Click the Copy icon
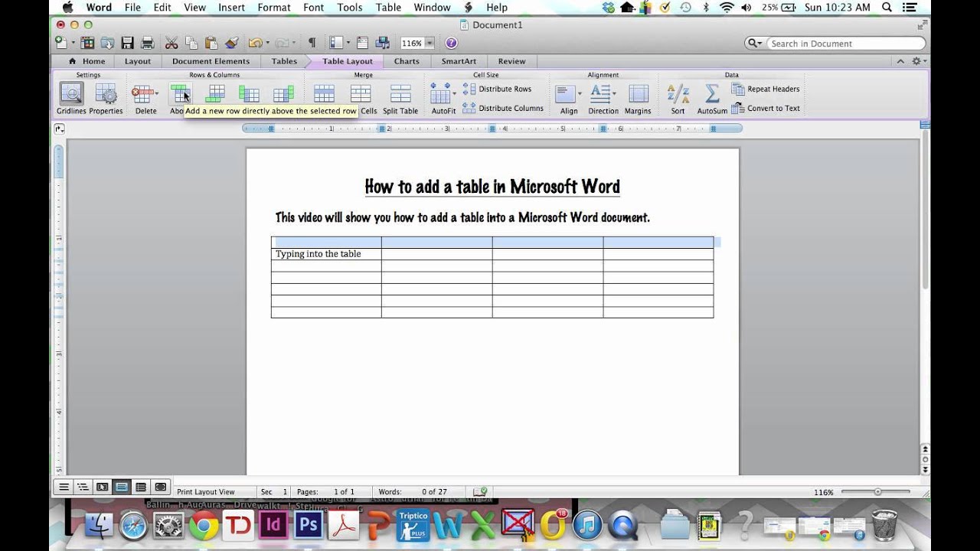 pos(191,43)
